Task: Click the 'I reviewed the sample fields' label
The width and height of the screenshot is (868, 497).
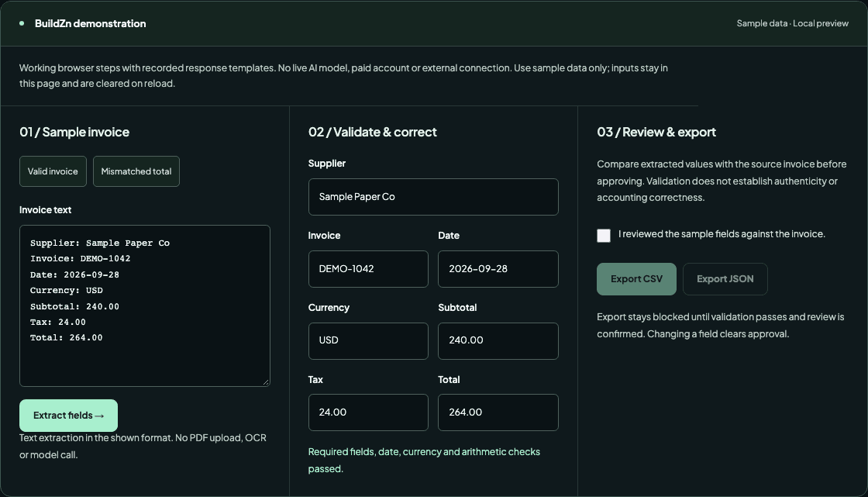Action: coord(722,234)
